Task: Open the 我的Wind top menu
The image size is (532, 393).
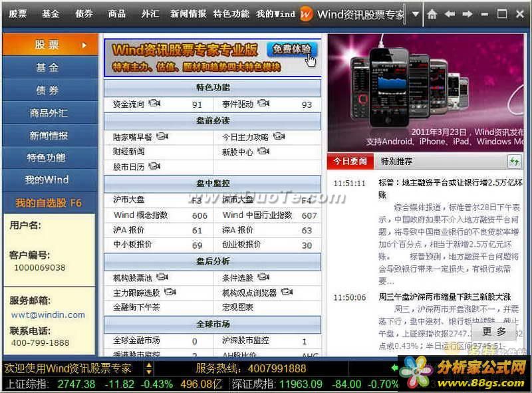Action: click(275, 14)
